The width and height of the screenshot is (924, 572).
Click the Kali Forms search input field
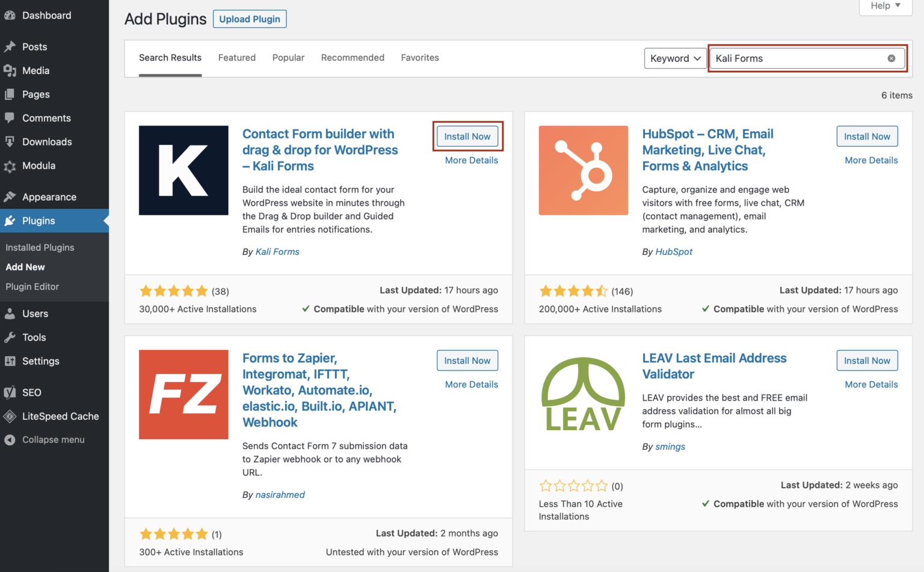click(x=797, y=58)
